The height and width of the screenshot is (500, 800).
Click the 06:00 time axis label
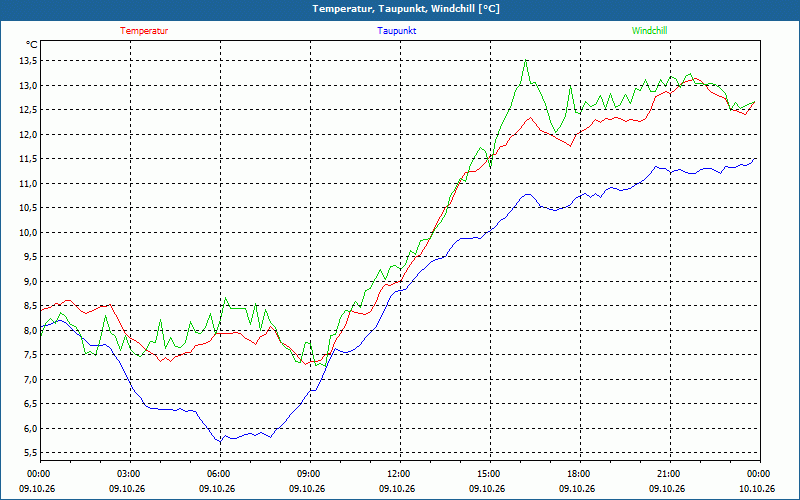coord(220,473)
